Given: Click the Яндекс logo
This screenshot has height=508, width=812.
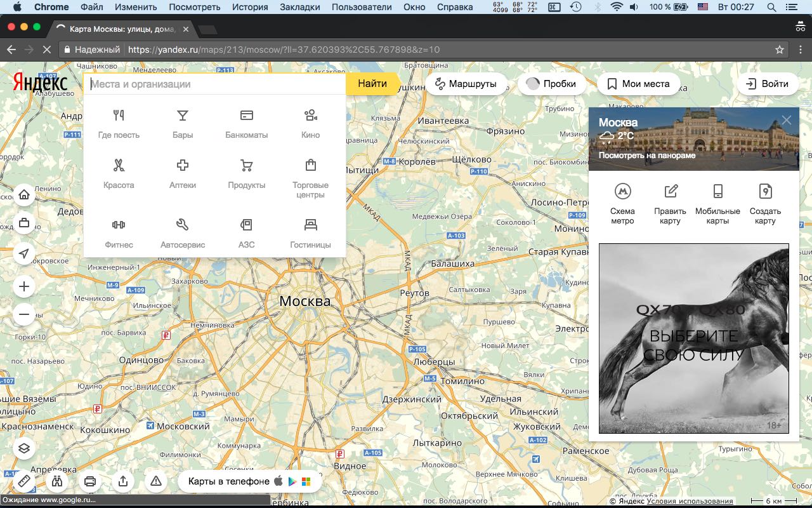Looking at the screenshot, I should pyautogui.click(x=40, y=83).
